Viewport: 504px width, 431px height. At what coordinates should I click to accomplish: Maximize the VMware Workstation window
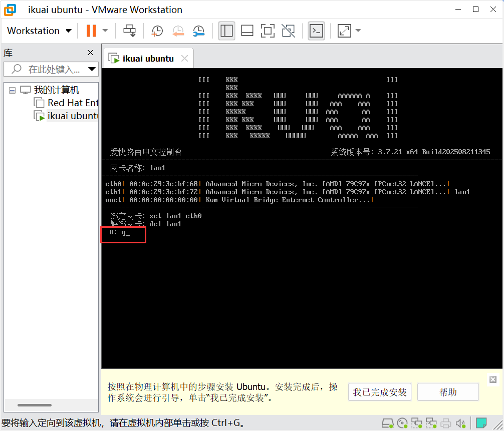(x=476, y=10)
